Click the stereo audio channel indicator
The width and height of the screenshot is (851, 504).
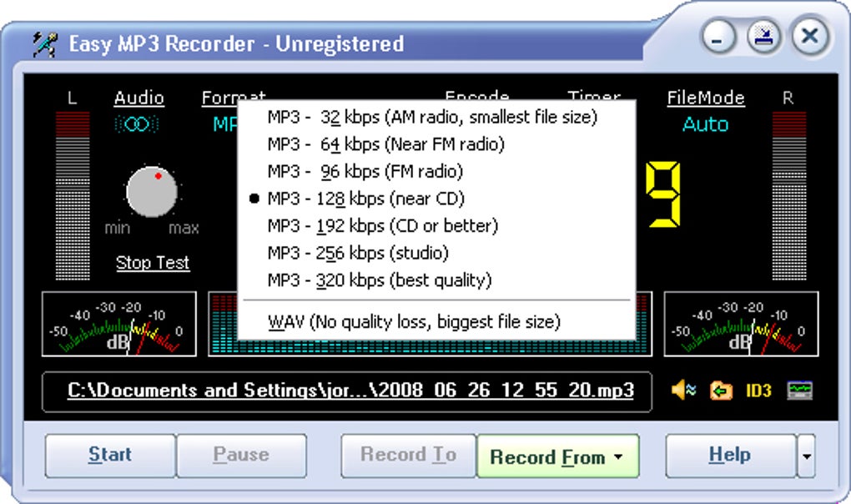point(137,124)
